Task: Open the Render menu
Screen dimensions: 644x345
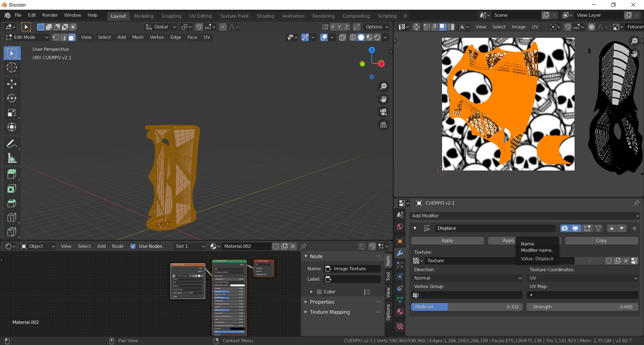Action: 50,15
